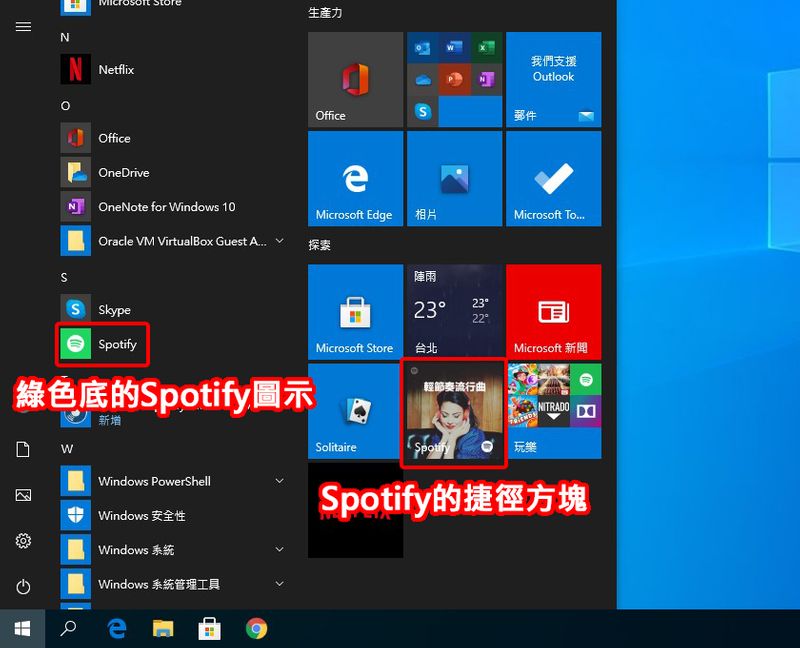Open Pictures from Start sidebar
This screenshot has height=648, width=800.
pyautogui.click(x=23, y=495)
